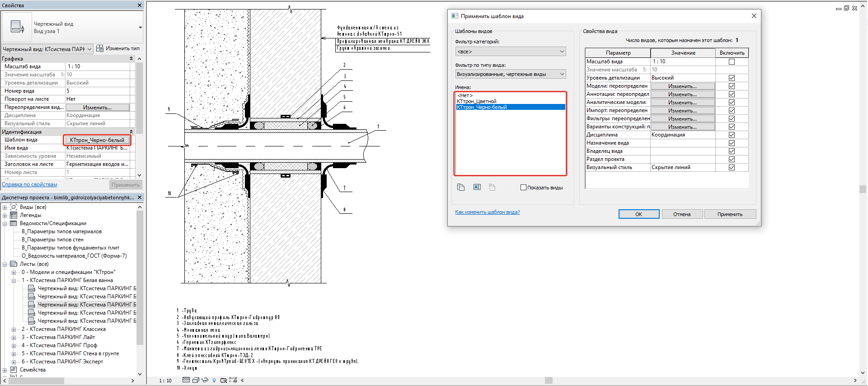Viewport: 868px width, 386px height.
Task: Click the КТтрон_Черно-белый view template button
Action: (x=97, y=140)
